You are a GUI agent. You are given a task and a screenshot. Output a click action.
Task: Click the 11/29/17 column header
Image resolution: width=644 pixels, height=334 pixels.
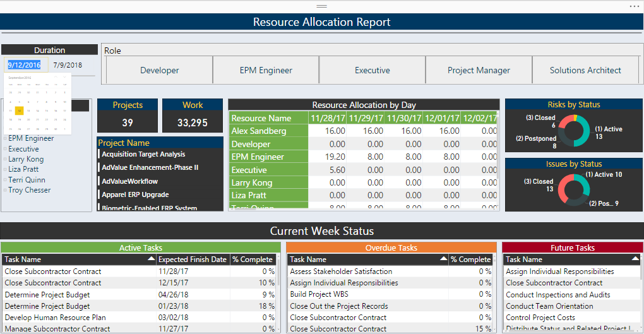pyautogui.click(x=366, y=118)
